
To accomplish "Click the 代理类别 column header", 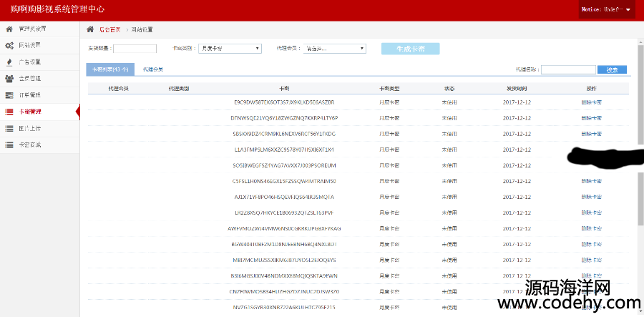I will click(179, 89).
